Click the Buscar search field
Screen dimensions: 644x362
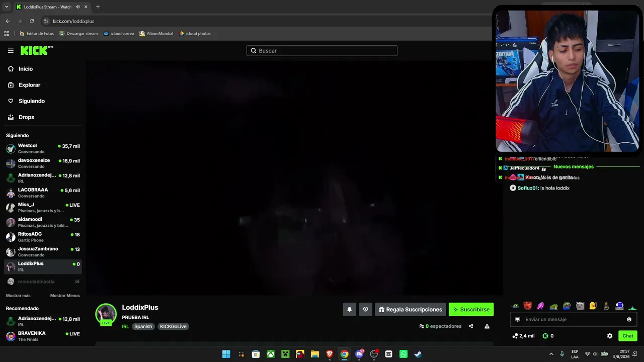322,51
